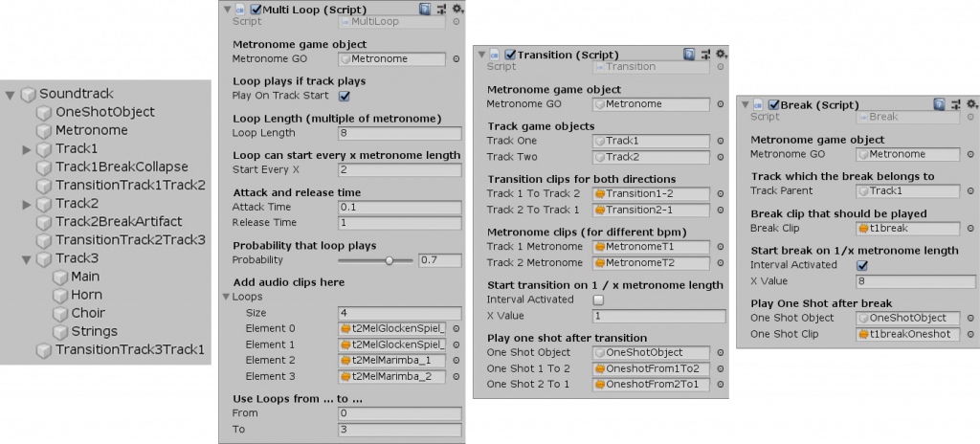
Task: Click object picker beside One Shot 2 To 1
Action: click(720, 385)
